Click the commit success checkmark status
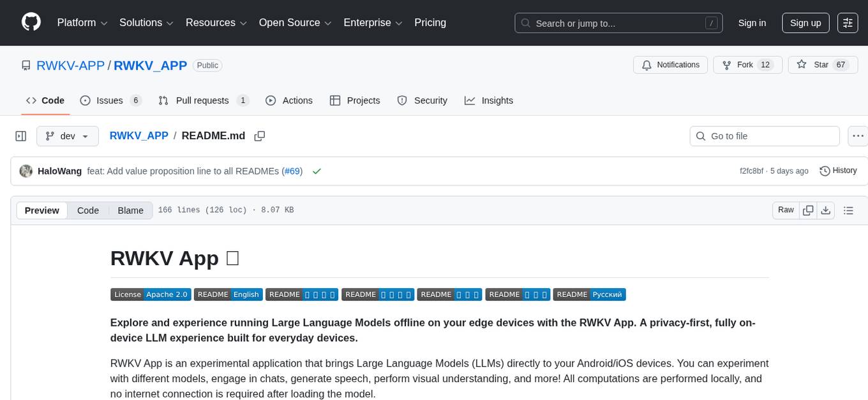This screenshot has width=868, height=400. pos(317,171)
